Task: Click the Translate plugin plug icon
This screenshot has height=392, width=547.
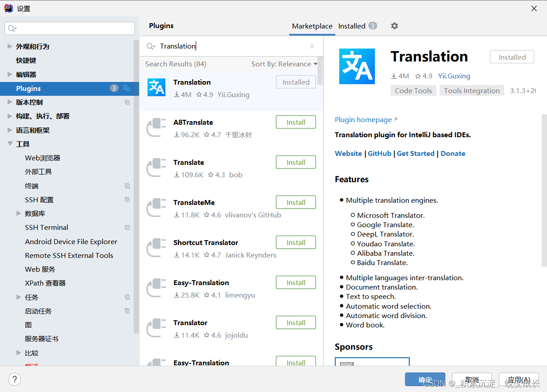Action: [x=156, y=167]
